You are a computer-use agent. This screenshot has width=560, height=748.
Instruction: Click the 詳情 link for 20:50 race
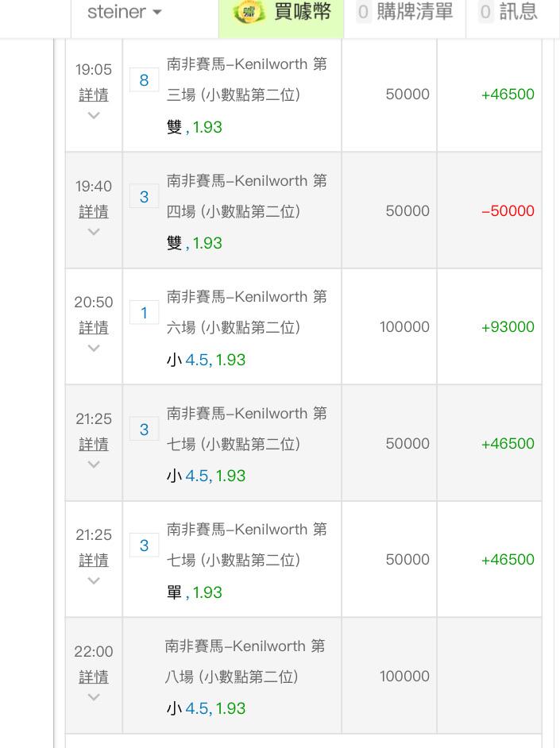click(94, 328)
